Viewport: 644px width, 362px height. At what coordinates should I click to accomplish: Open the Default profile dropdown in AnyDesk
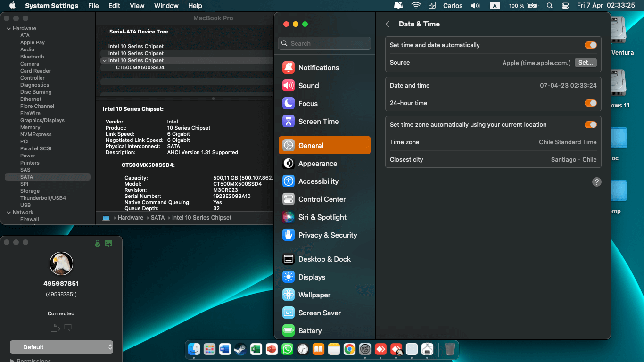point(61,347)
